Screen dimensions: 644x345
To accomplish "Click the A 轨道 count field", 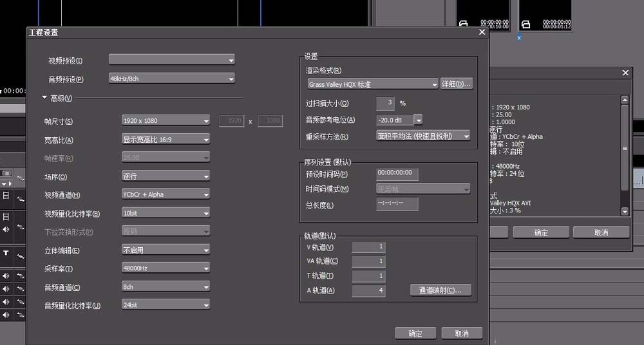I will click(x=368, y=290).
